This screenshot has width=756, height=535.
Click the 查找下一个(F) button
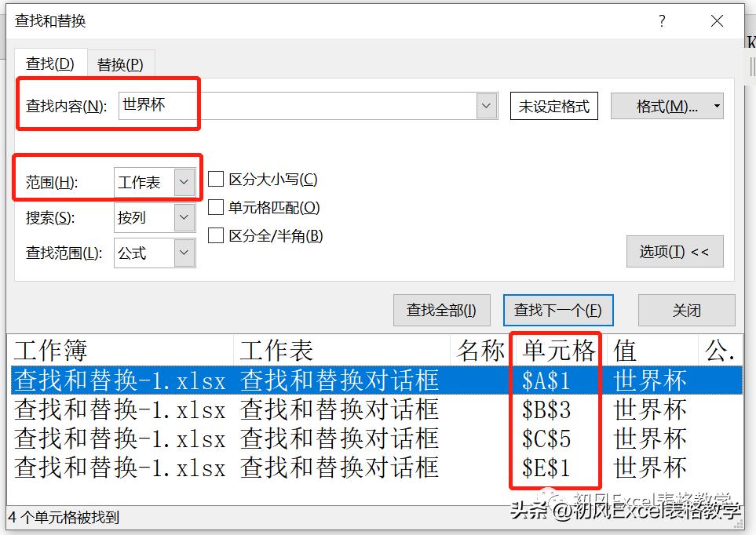tap(558, 310)
